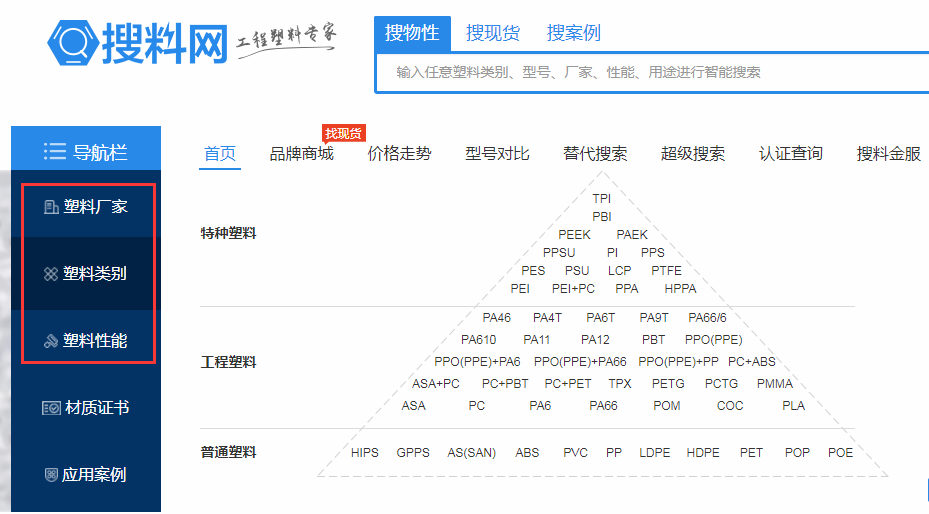The width and height of the screenshot is (929, 514).
Task: Click the 材质证书 certificate icon
Action: (51, 408)
